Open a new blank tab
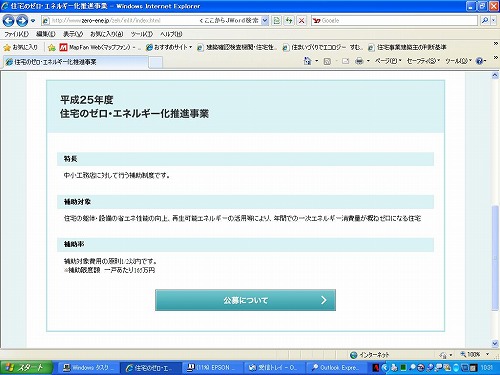This screenshot has height=375, width=500. click(x=155, y=62)
